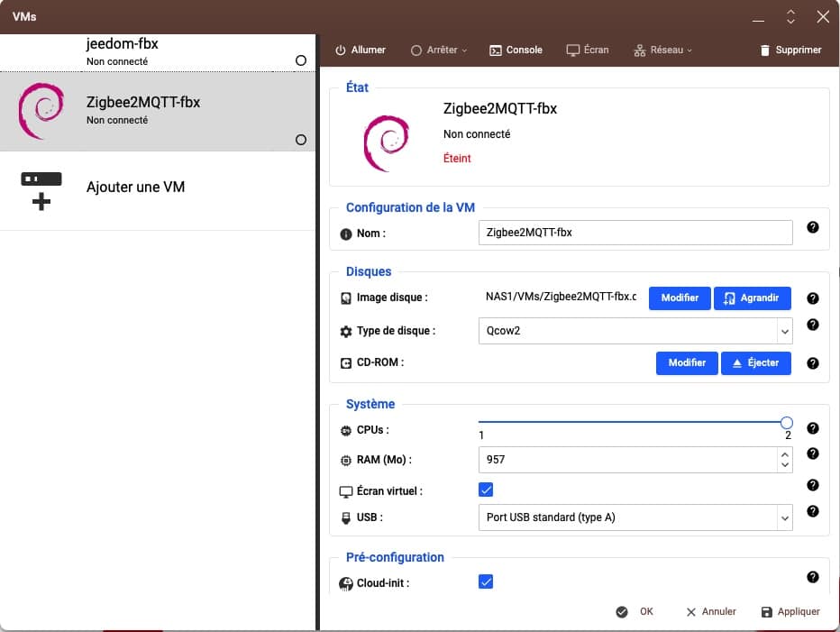The width and height of the screenshot is (840, 632).
Task: Open the USB port dropdown
Action: pyautogui.click(x=635, y=518)
